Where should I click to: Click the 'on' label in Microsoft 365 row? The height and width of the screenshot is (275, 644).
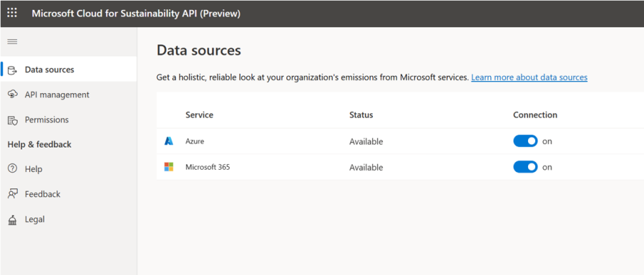547,168
